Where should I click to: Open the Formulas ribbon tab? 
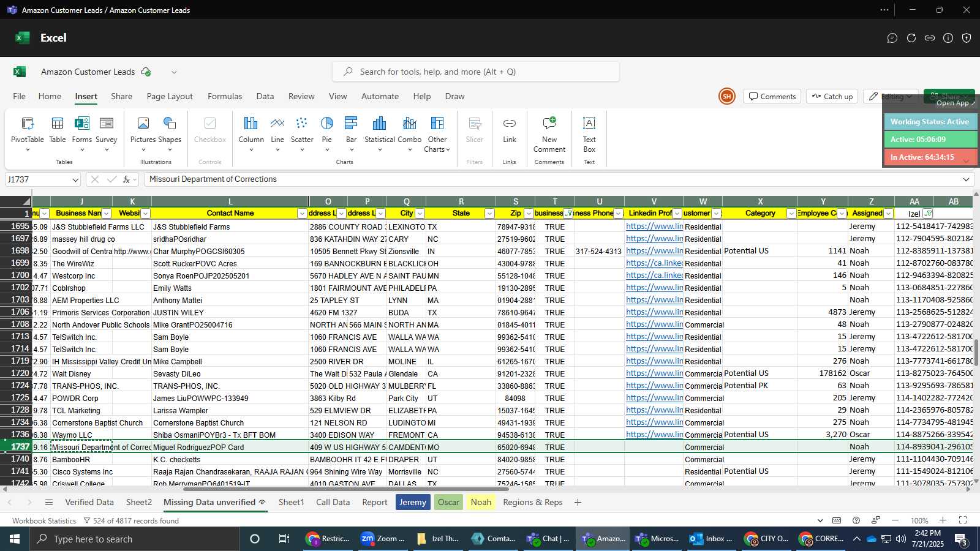click(225, 96)
